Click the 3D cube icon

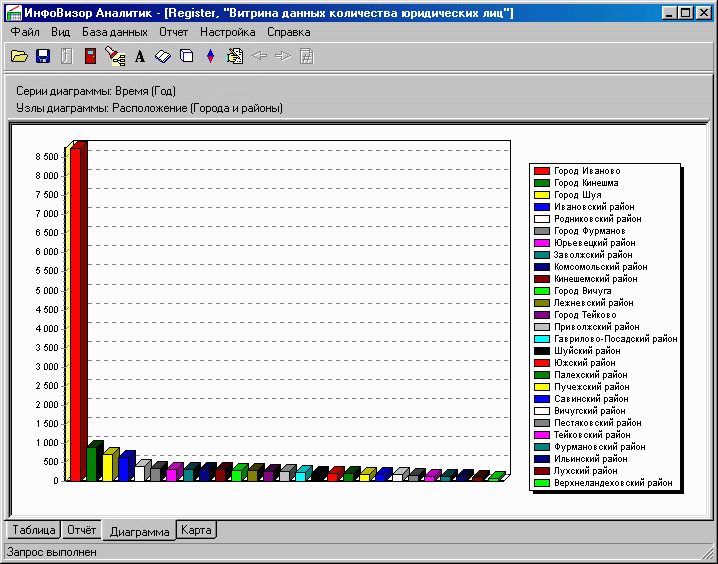(187, 56)
